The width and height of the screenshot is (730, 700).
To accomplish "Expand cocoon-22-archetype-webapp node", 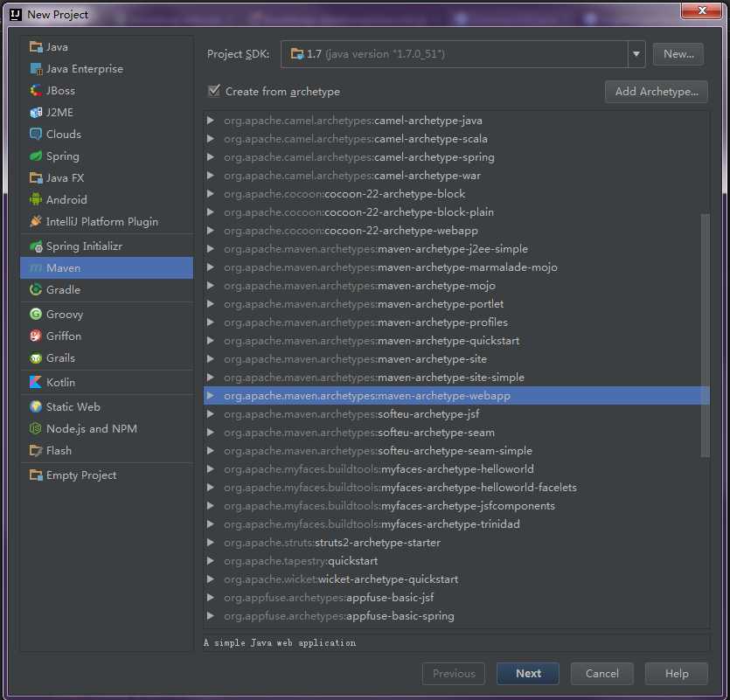I will [211, 231].
